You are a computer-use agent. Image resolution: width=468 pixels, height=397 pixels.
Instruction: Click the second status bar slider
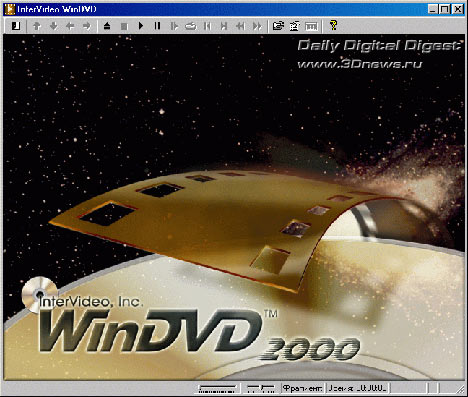click(x=261, y=388)
